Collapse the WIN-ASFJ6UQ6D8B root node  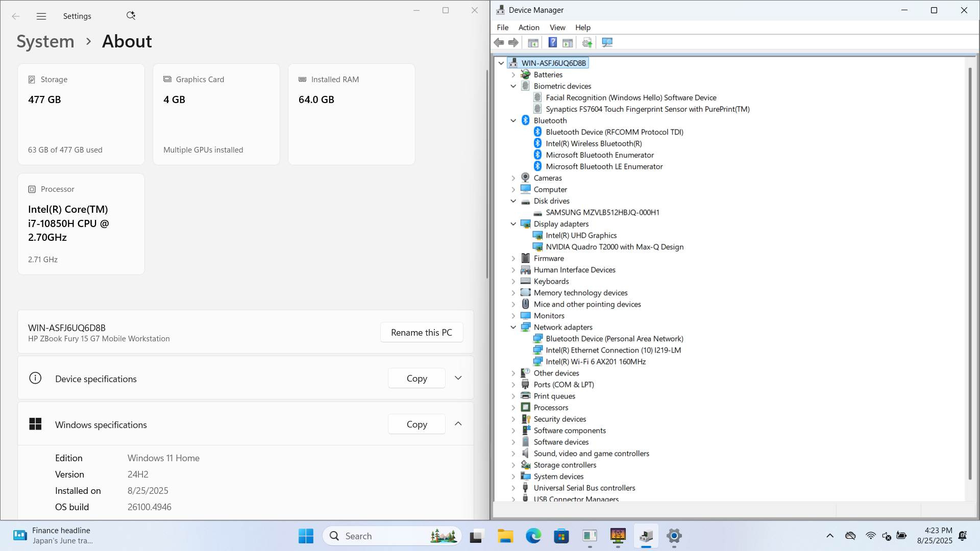501,63
